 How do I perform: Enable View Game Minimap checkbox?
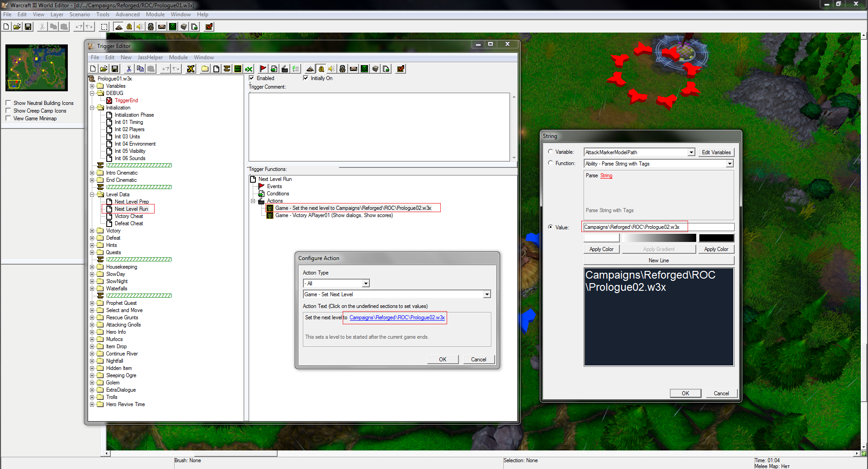coord(8,118)
